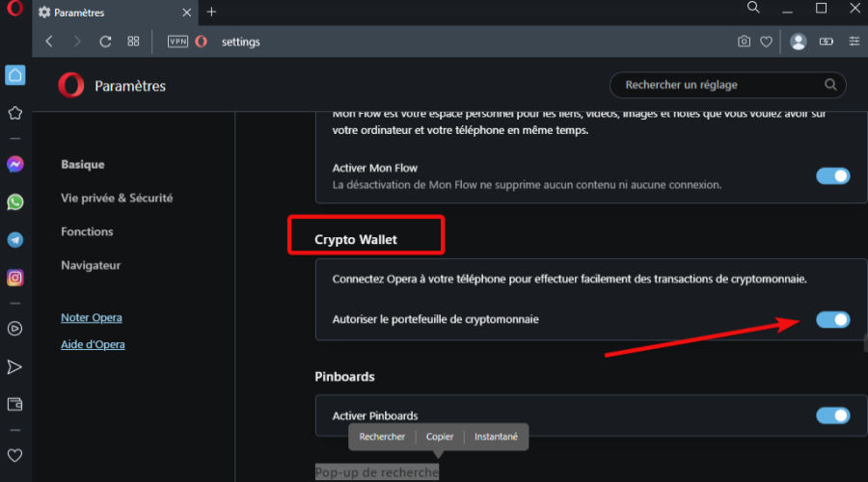Screen dimensions: 868x482
Task: Open WhatsApp in sidebar
Action: click(14, 202)
